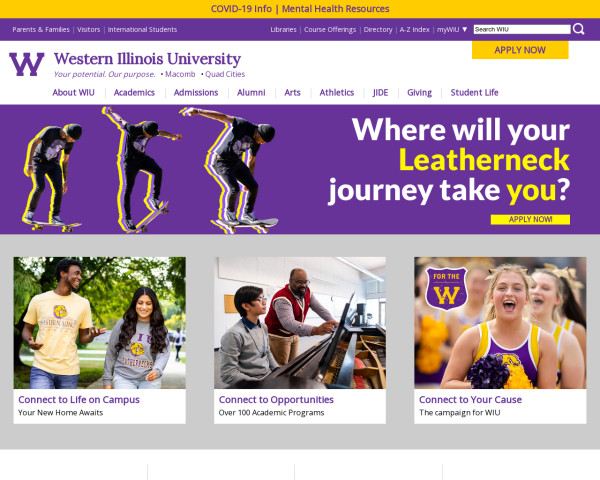Click Apply Now on the purple banner
Image resolution: width=600 pixels, height=480 pixels.
(x=530, y=219)
